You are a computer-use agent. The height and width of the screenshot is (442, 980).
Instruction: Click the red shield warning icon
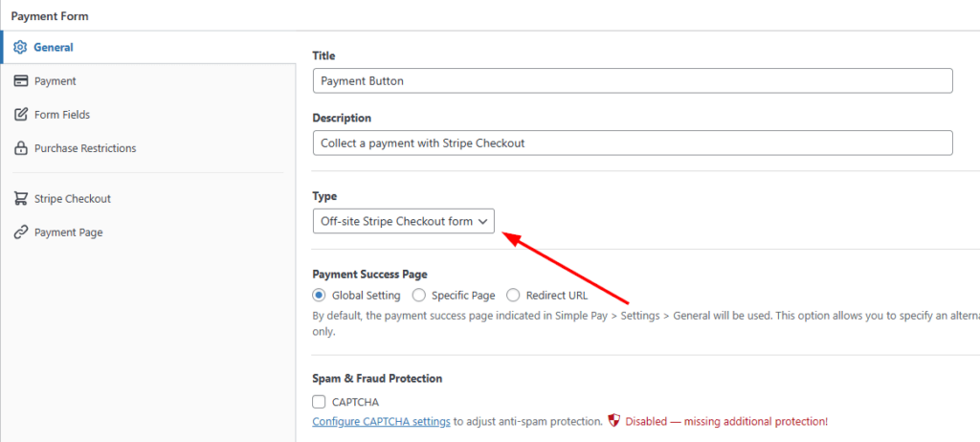[x=614, y=421]
